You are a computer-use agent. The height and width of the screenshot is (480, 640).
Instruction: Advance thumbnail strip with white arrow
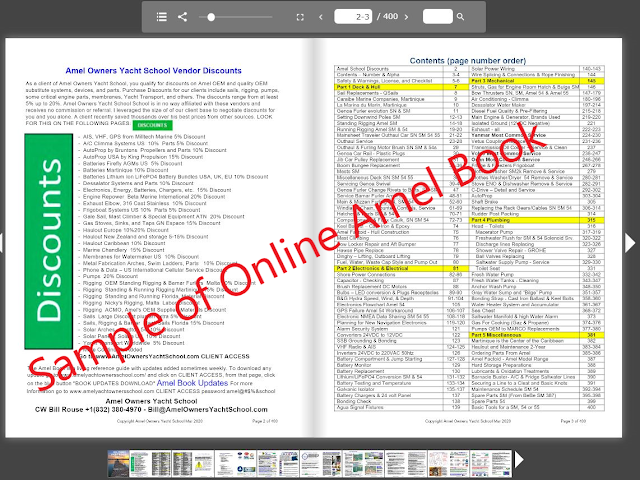519,460
